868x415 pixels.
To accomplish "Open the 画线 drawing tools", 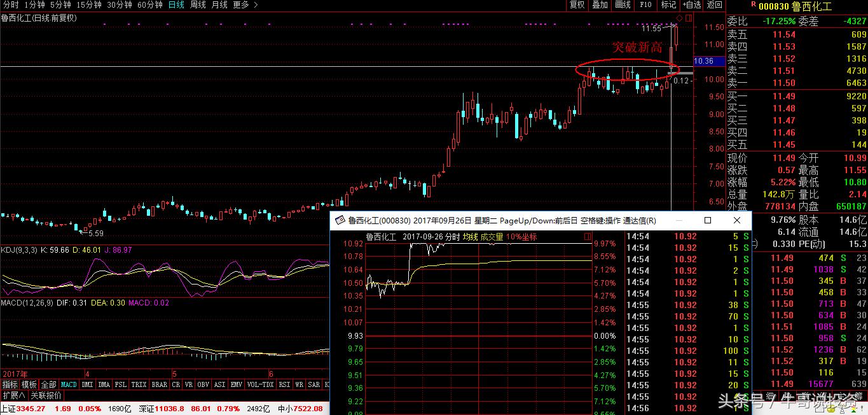I will (x=623, y=4).
